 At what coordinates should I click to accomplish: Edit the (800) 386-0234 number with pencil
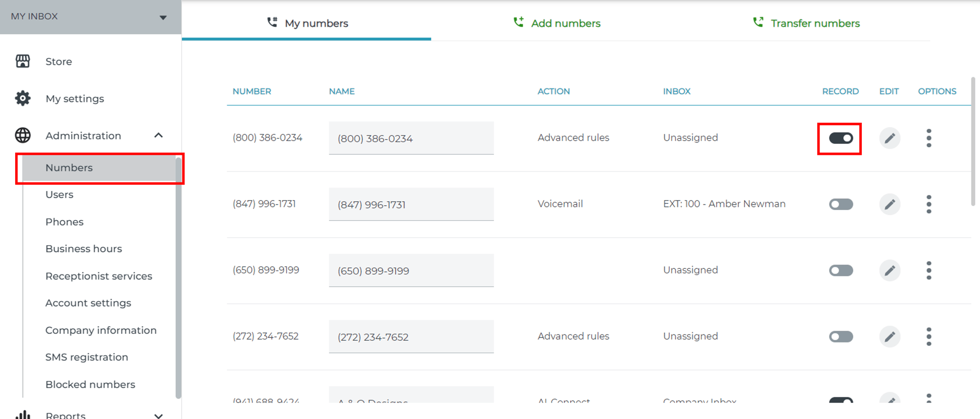889,138
